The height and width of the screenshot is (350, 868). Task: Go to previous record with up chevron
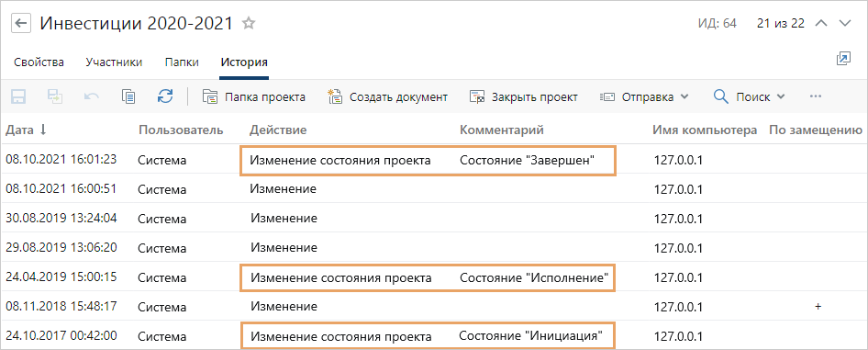point(822,23)
